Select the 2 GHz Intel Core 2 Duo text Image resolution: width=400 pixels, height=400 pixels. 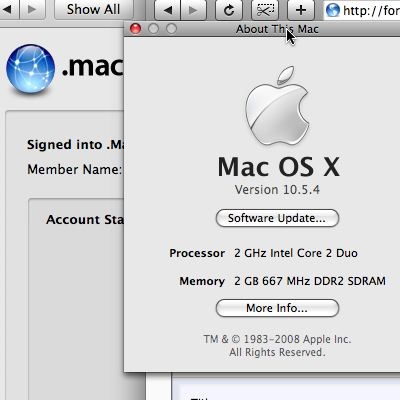pos(296,253)
